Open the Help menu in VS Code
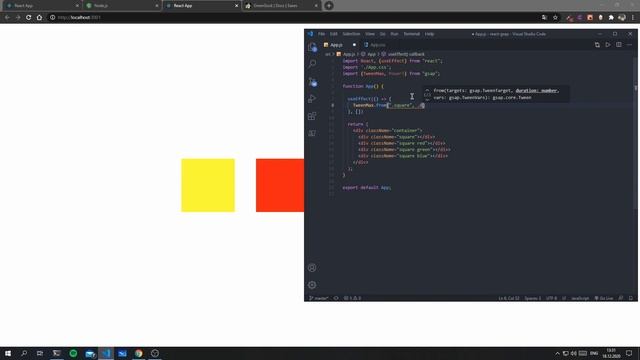This screenshot has height=360, width=640. (x=429, y=34)
